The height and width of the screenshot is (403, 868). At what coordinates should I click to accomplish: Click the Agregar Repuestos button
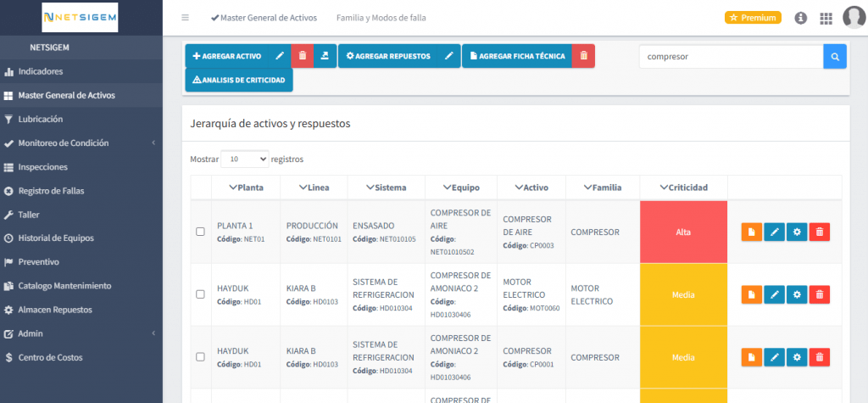tap(388, 56)
